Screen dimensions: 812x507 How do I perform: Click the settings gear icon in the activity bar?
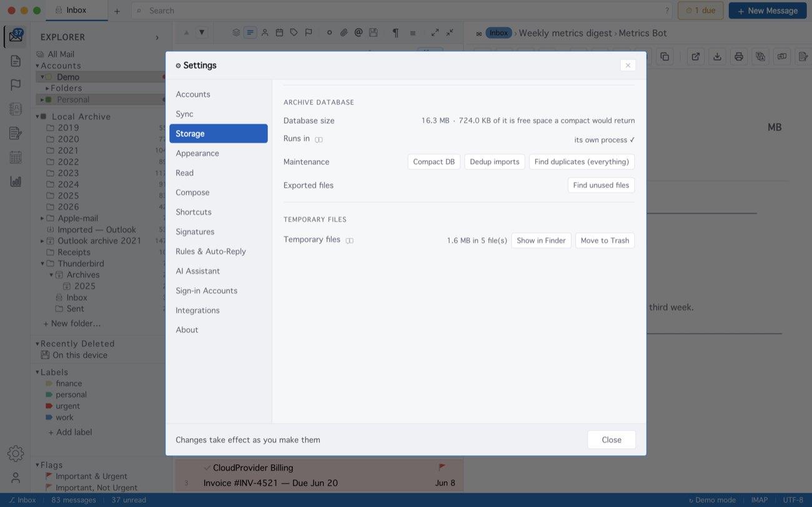point(16,453)
